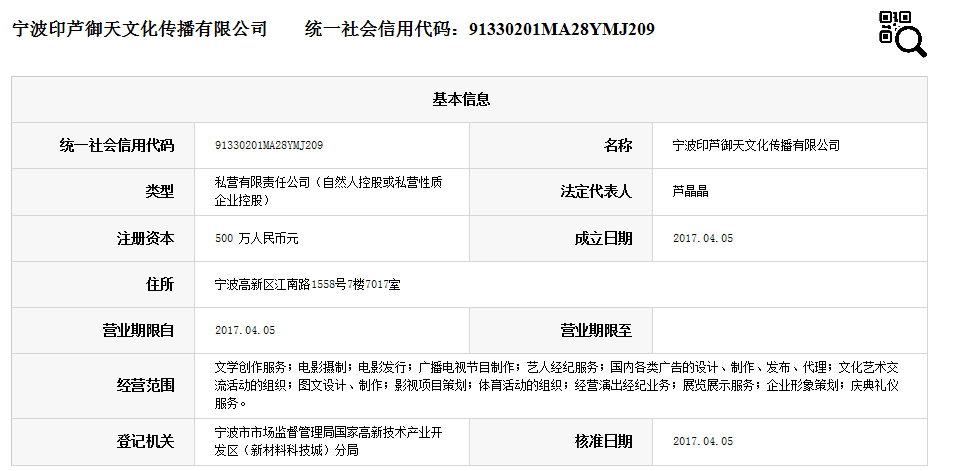Select the credit code value in the table
This screenshot has height=471, width=978.
pyautogui.click(x=269, y=145)
